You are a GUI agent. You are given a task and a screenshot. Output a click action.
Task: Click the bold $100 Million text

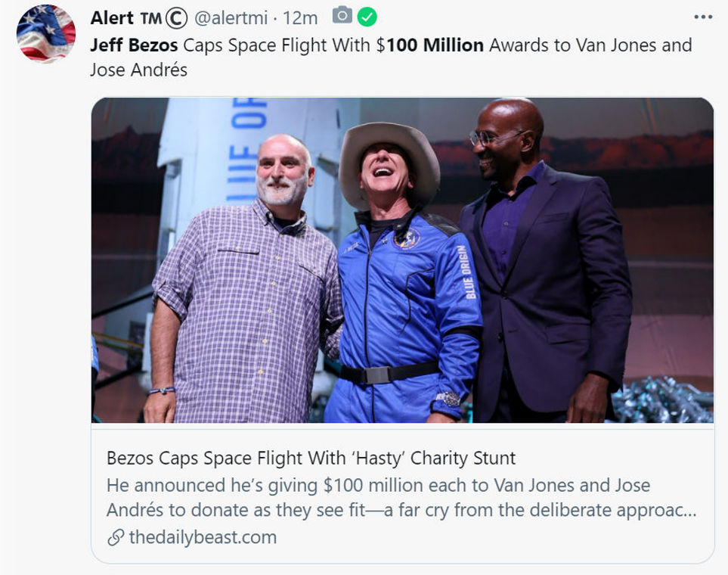click(x=435, y=45)
